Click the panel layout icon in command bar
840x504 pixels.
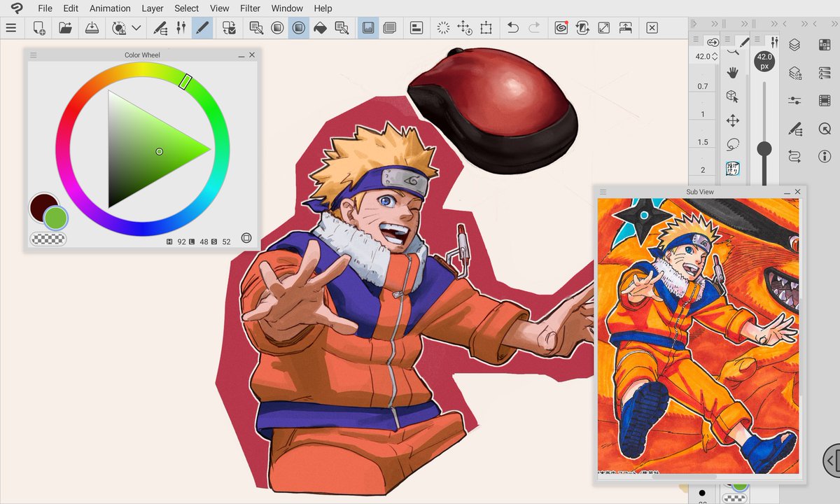point(416,28)
